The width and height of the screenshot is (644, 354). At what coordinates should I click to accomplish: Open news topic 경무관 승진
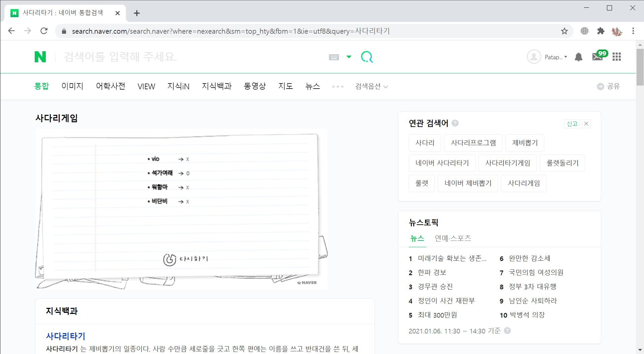pos(435,287)
